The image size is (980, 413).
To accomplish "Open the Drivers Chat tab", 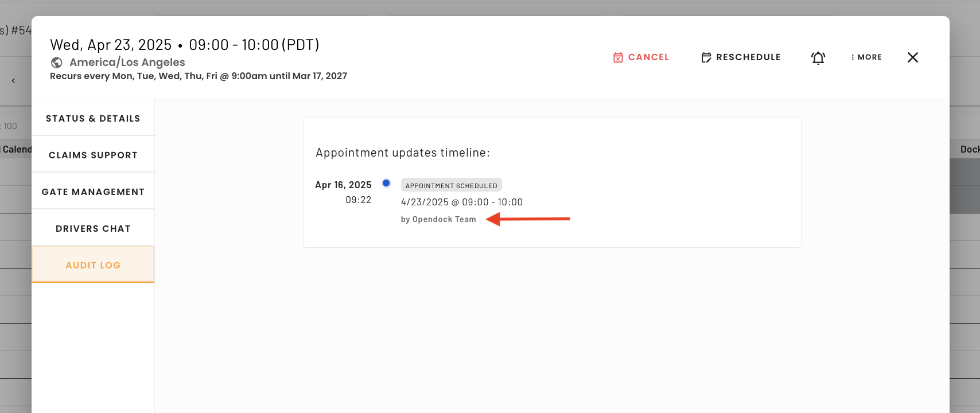I will (x=93, y=228).
